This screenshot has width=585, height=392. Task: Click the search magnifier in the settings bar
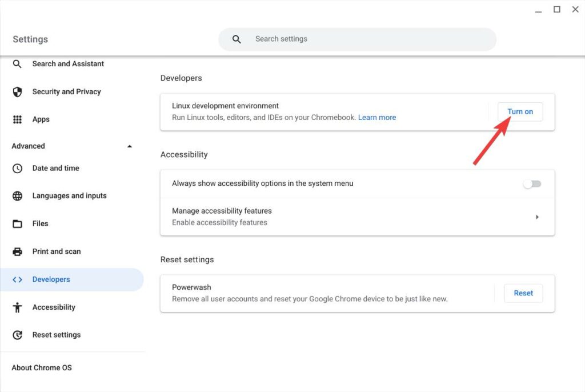236,39
